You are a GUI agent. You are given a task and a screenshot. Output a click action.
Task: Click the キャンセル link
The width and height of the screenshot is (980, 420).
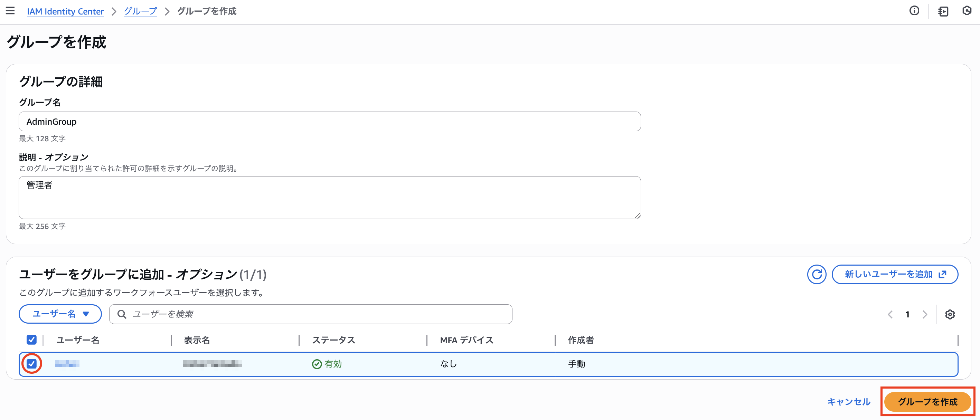pyautogui.click(x=849, y=402)
